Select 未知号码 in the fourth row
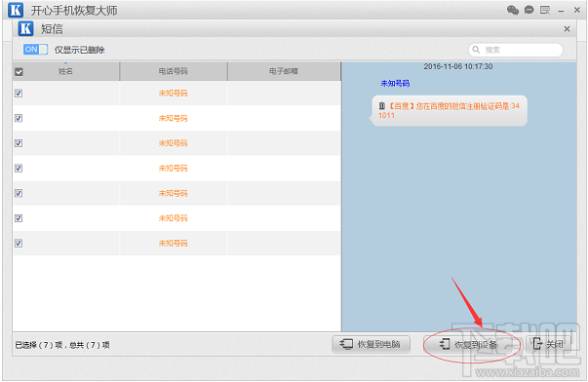 pyautogui.click(x=173, y=169)
